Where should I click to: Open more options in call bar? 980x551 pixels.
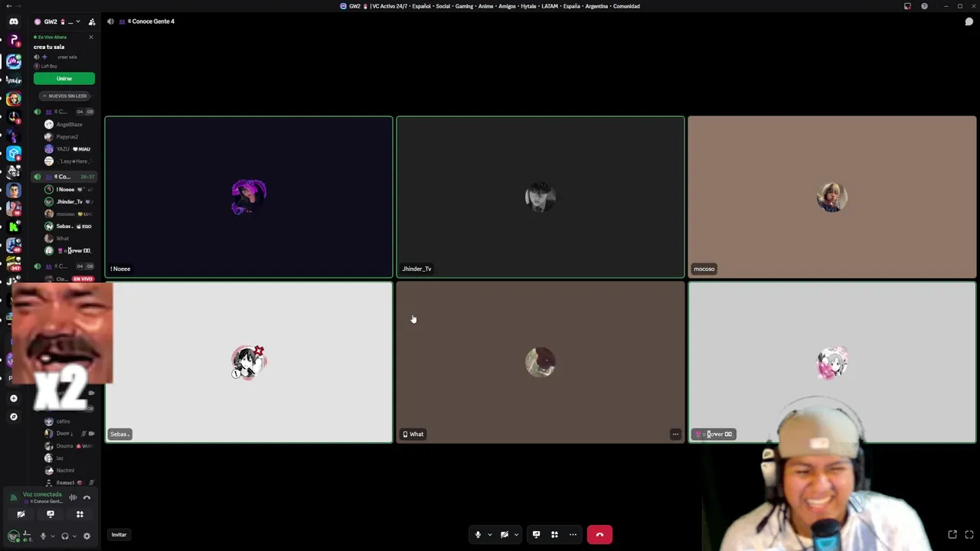point(573,534)
